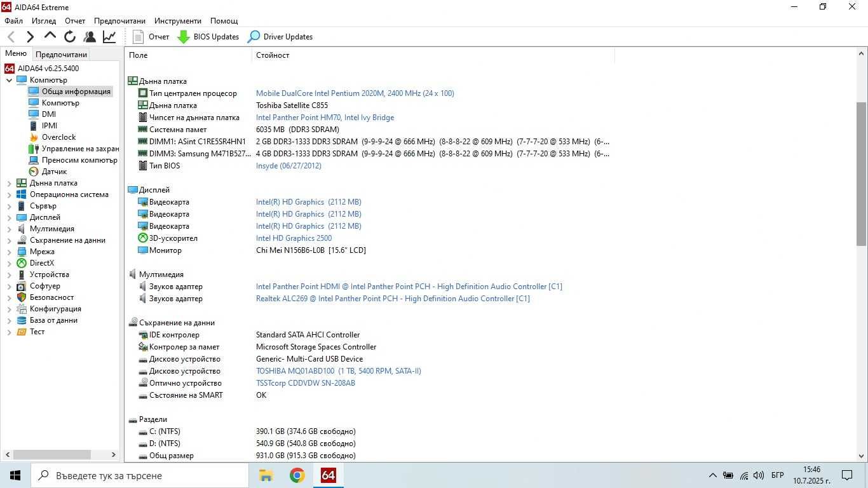Expand the Дънна платка tree node
Image resolution: width=868 pixels, height=488 pixels.
point(9,183)
